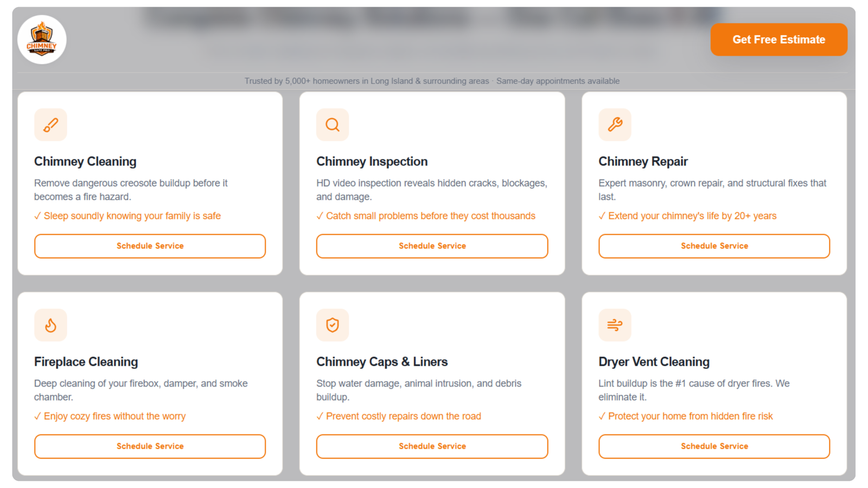Open the Chimney Repair heading

pos(643,162)
